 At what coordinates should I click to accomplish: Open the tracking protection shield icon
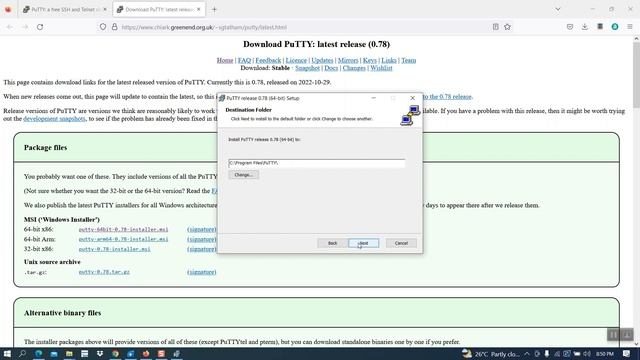103,27
